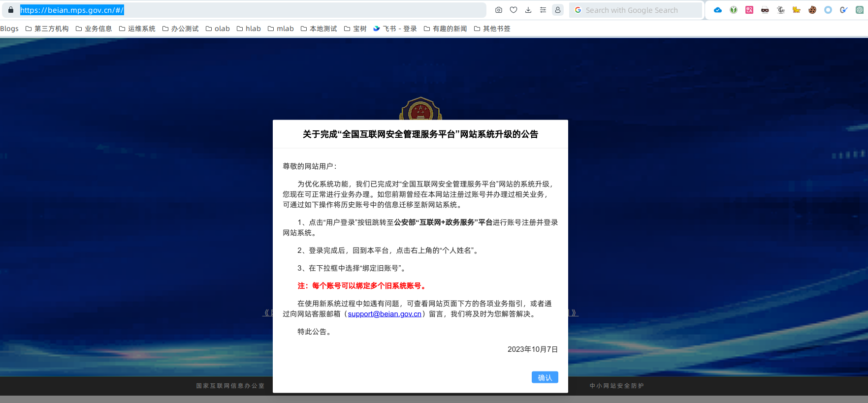Open the pink translate extension

[x=749, y=10]
